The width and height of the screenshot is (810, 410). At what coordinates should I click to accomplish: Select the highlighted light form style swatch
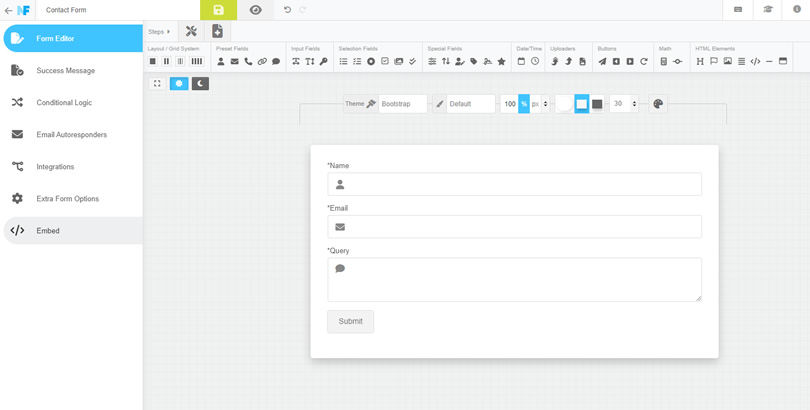(582, 104)
